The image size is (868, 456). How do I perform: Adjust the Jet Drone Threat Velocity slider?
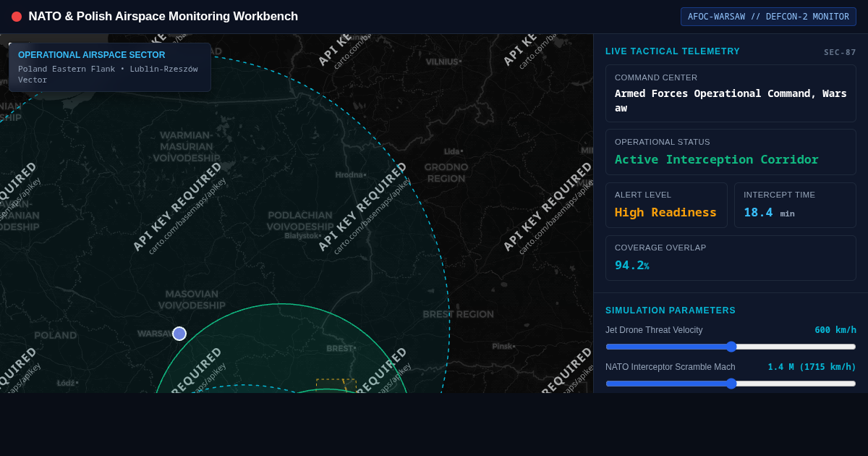coord(731,347)
